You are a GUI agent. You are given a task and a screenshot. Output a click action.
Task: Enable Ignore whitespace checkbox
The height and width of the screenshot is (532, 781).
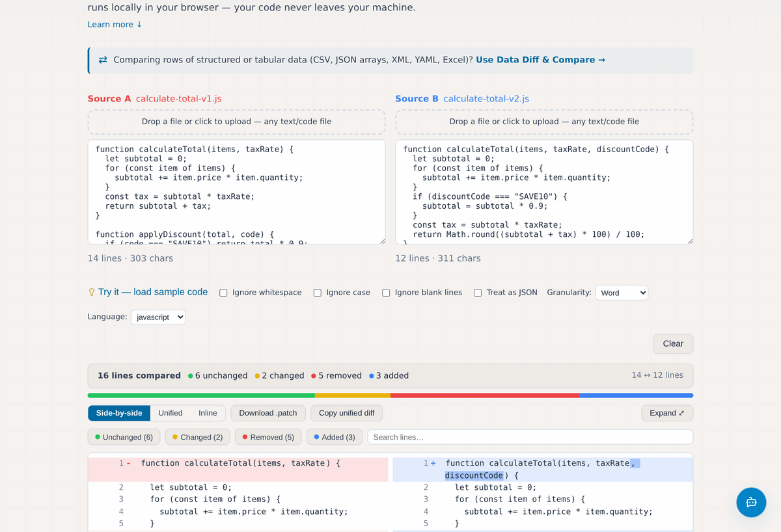click(x=223, y=293)
